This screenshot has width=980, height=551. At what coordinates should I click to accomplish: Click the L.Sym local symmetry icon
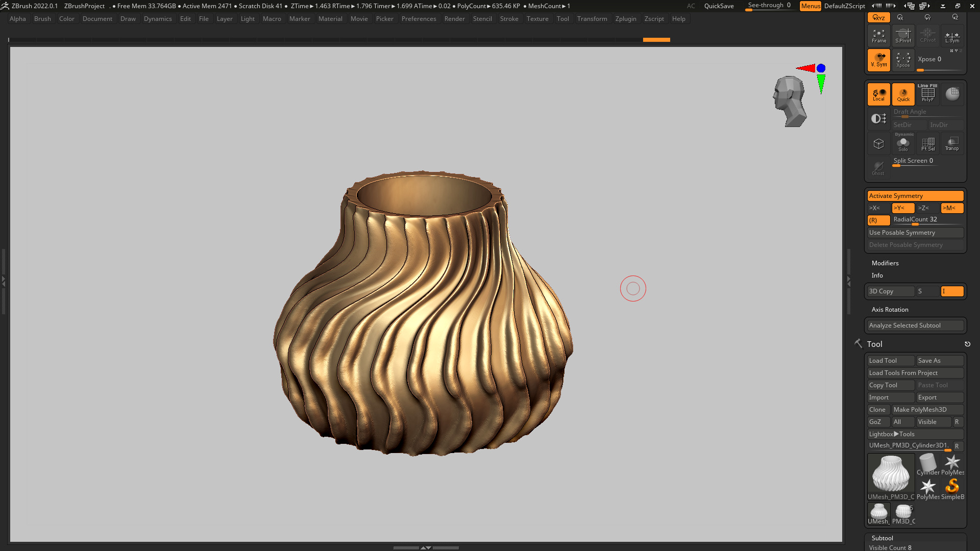coord(952,36)
